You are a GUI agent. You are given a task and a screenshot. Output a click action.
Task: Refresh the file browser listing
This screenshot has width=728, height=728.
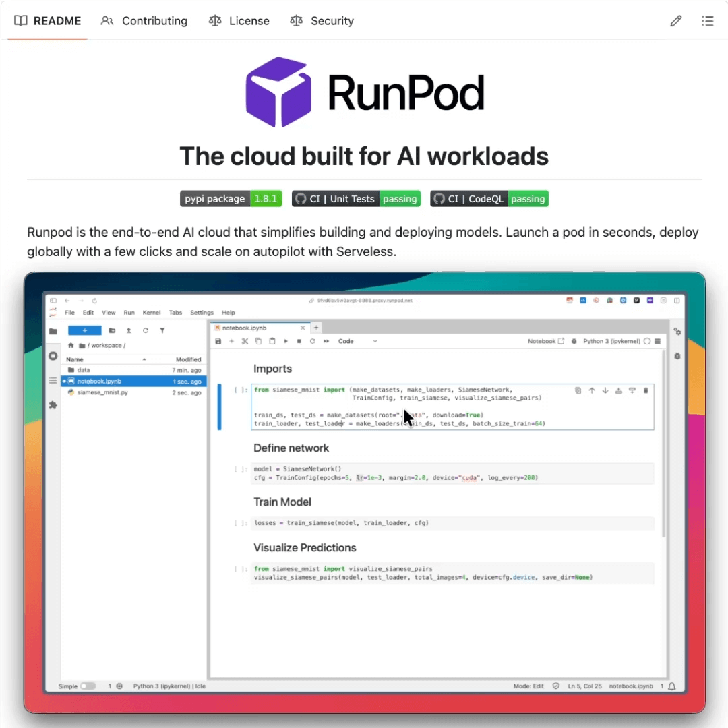coord(146,330)
